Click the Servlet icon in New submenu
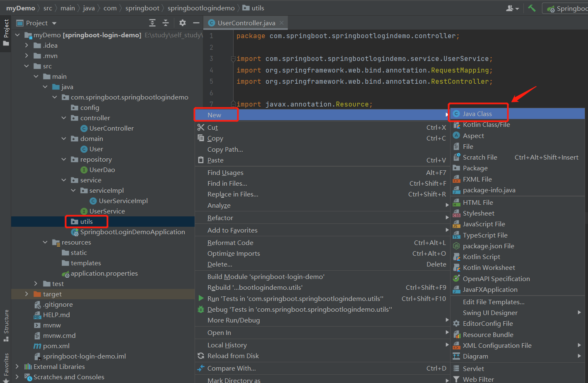 tap(456, 368)
